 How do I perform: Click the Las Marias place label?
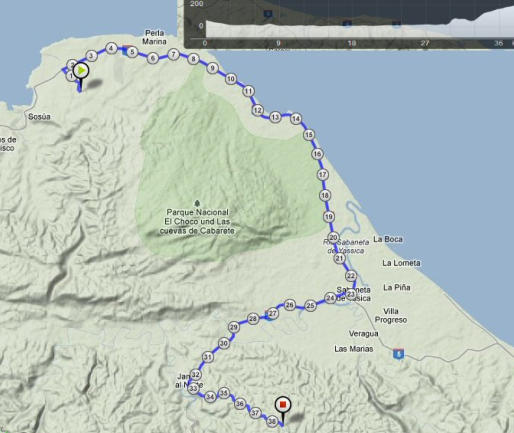pos(354,349)
